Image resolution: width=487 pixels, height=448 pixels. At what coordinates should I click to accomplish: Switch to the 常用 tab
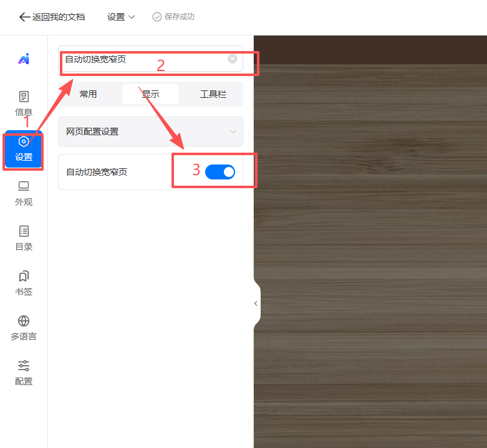click(88, 94)
